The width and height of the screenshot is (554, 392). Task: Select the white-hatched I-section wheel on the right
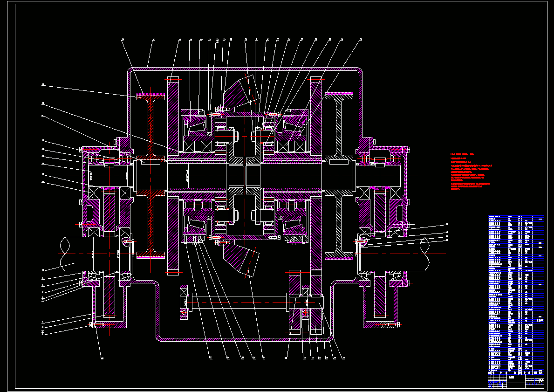(339, 176)
